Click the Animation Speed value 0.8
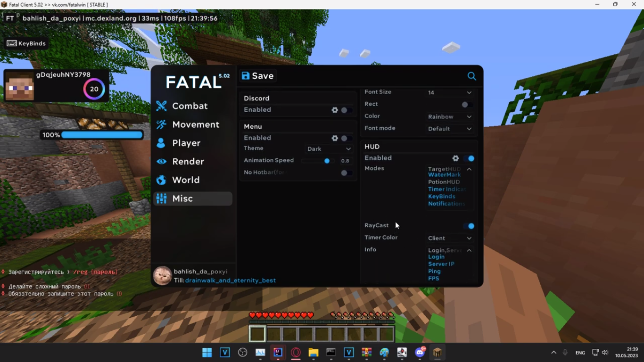 [345, 161]
